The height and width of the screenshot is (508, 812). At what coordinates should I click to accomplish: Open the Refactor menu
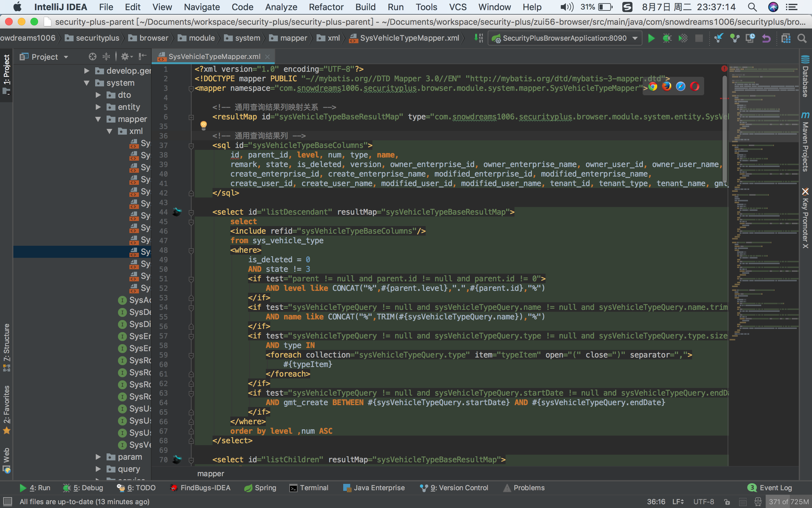326,7
